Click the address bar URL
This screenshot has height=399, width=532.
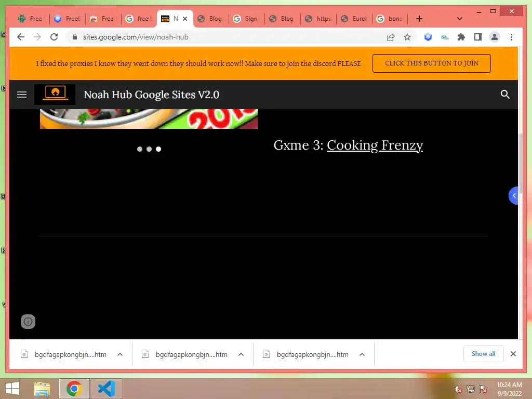click(136, 37)
